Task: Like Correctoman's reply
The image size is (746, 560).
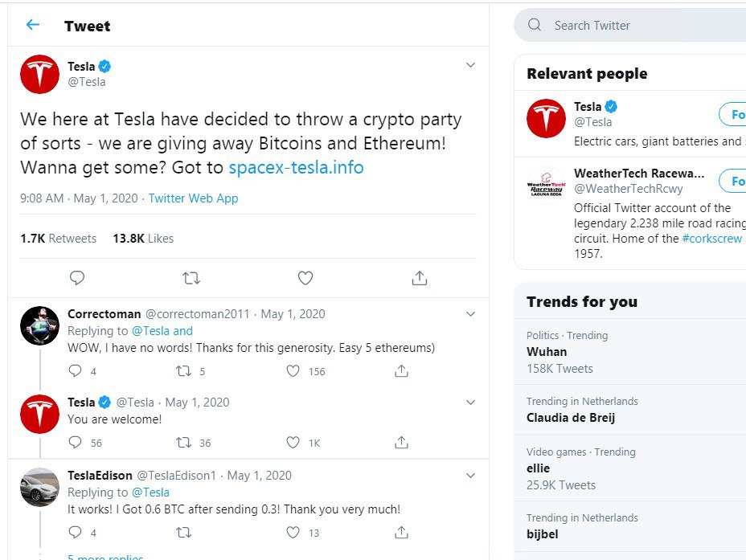Action: coord(293,371)
